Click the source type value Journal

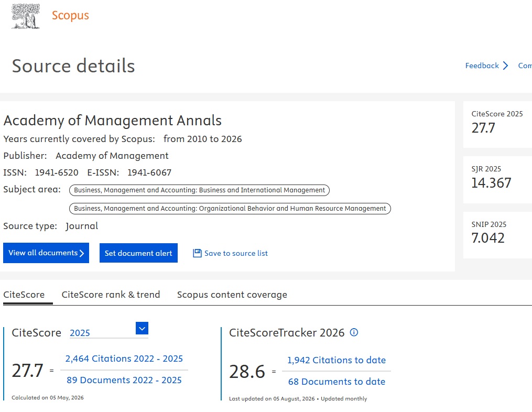pyautogui.click(x=82, y=226)
